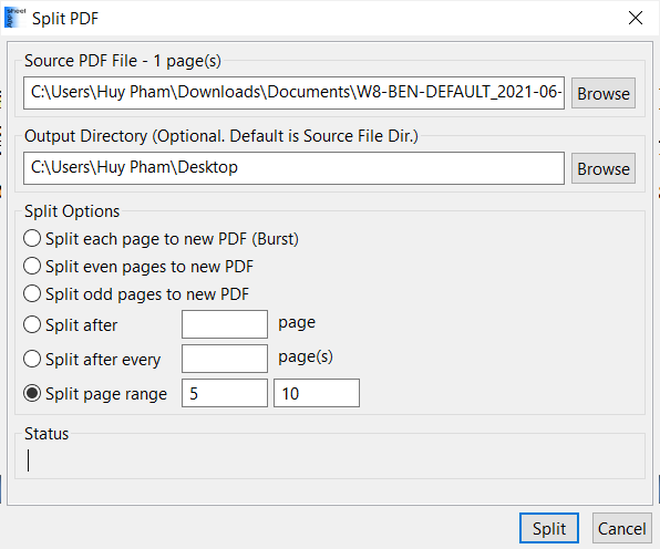Select the Split page range radio button

click(x=32, y=394)
